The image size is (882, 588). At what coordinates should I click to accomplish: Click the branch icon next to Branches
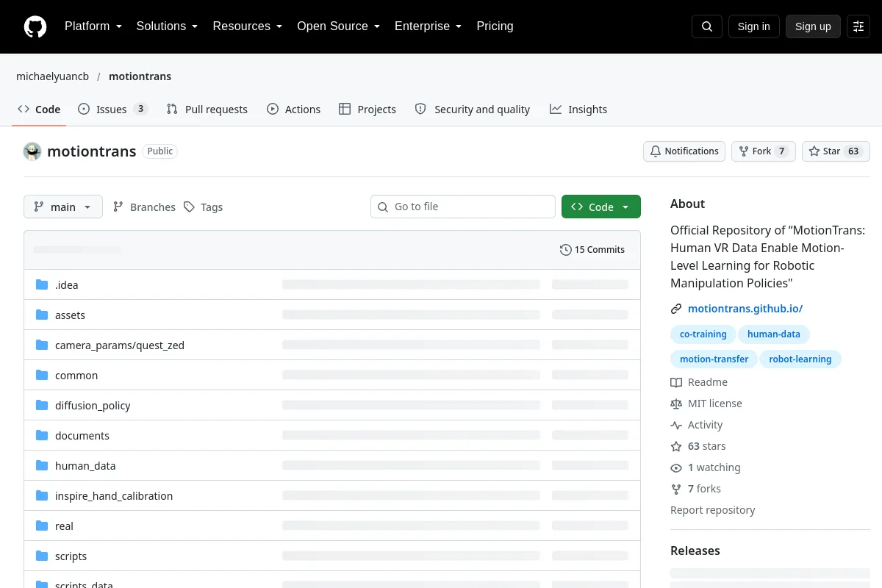(x=118, y=207)
